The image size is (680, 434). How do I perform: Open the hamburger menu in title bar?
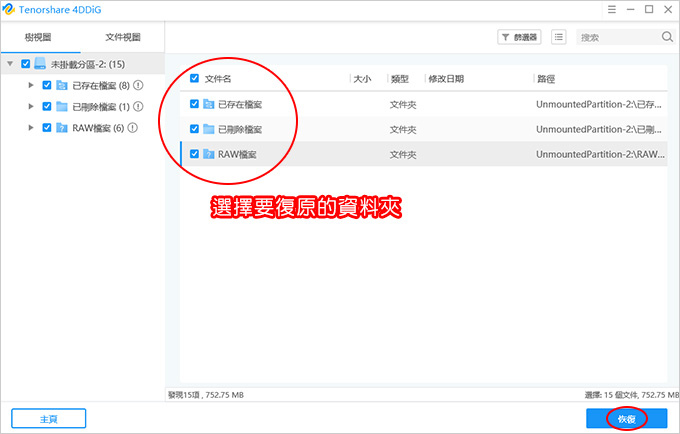pos(611,9)
